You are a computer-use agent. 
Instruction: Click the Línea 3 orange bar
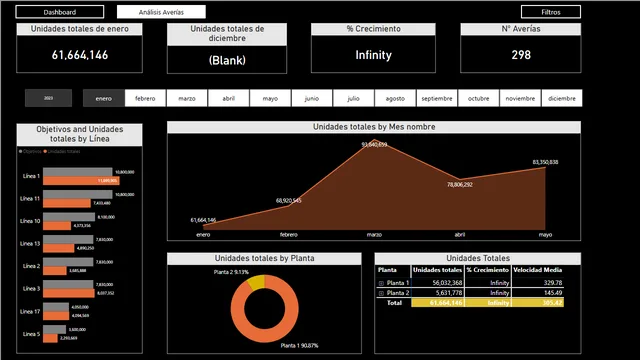point(69,293)
